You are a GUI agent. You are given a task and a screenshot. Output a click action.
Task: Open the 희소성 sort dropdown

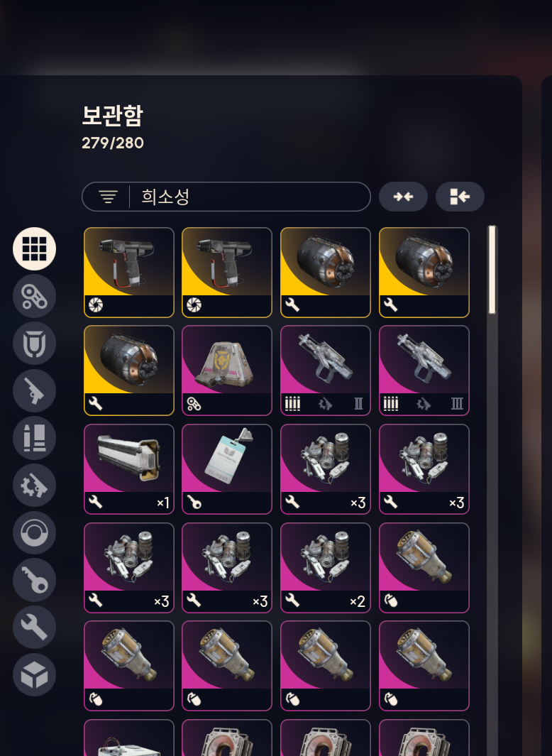coord(226,197)
